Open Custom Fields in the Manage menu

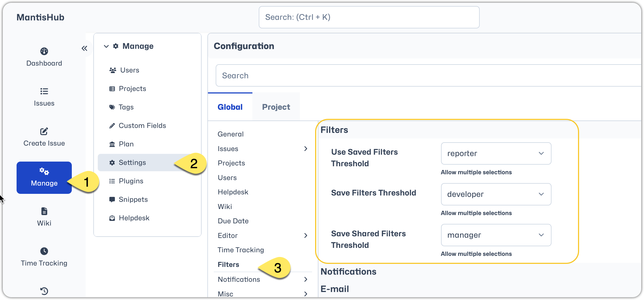(x=142, y=126)
